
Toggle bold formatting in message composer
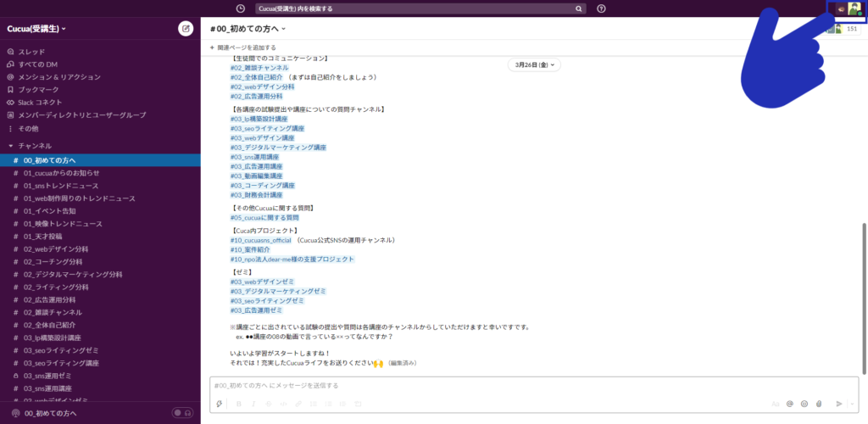[x=238, y=404]
